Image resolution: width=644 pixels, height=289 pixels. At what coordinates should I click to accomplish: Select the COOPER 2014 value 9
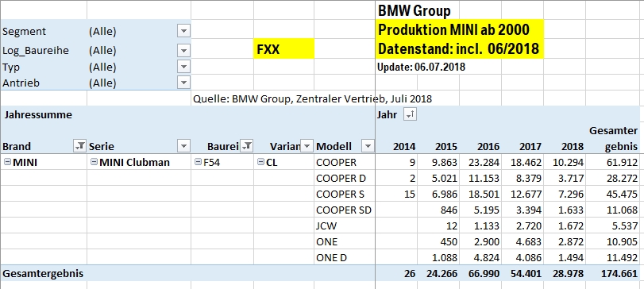click(396, 162)
